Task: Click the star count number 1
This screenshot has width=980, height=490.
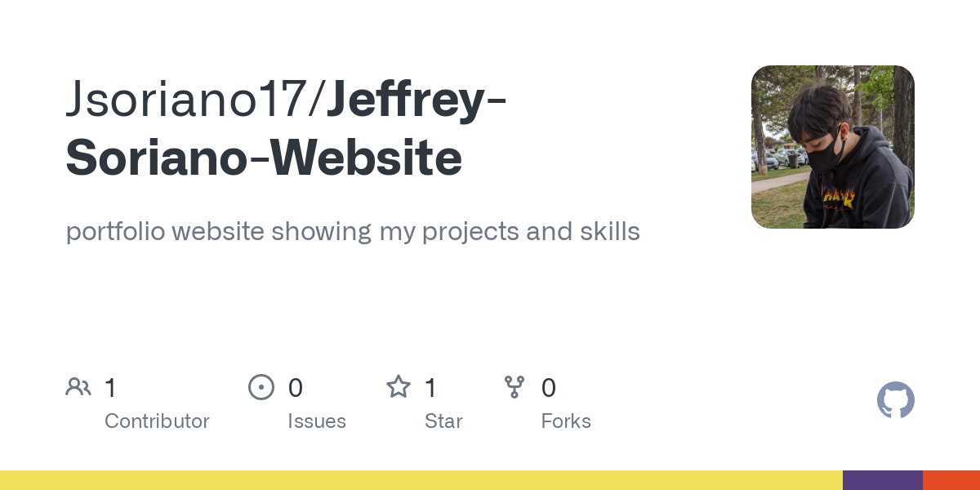Action: point(430,388)
